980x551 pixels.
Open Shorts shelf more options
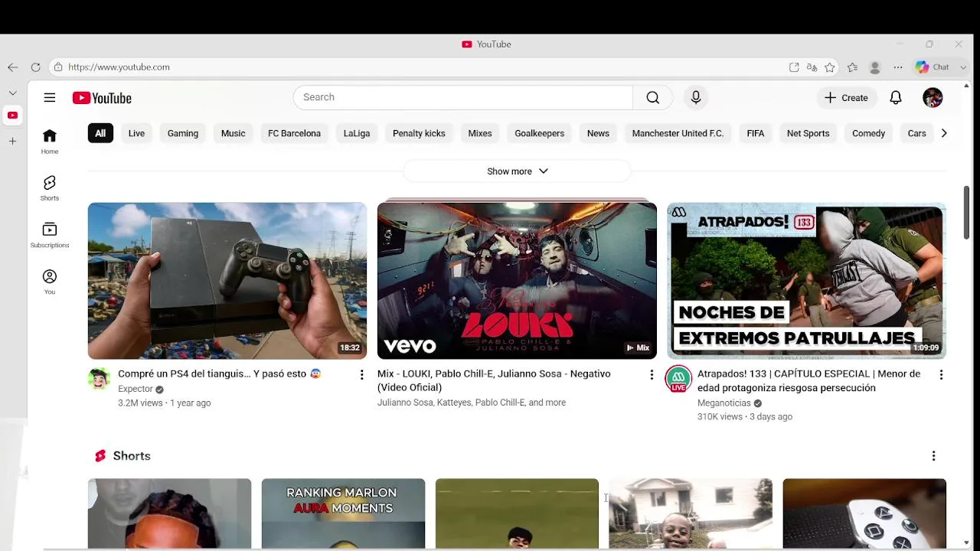pos(933,456)
